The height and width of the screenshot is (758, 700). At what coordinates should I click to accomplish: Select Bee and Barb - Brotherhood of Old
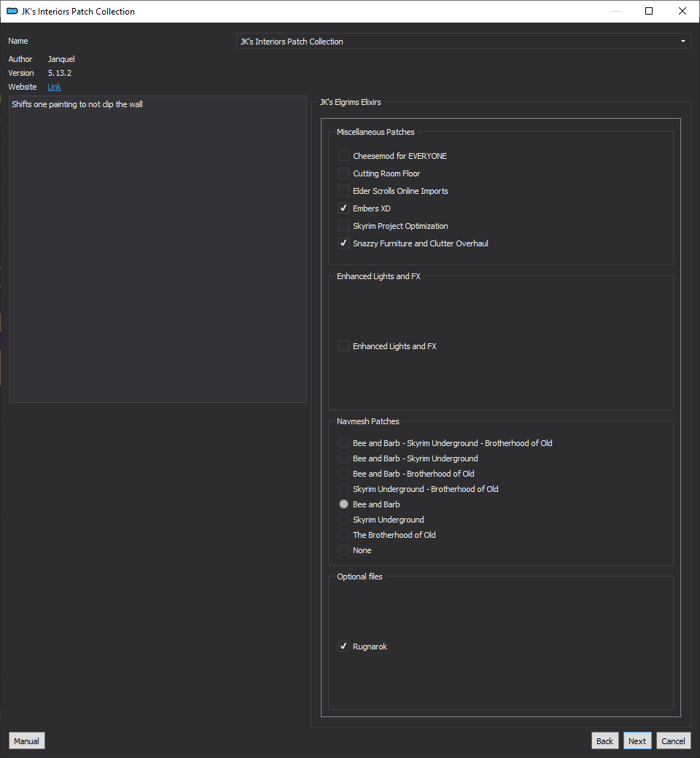(x=343, y=474)
